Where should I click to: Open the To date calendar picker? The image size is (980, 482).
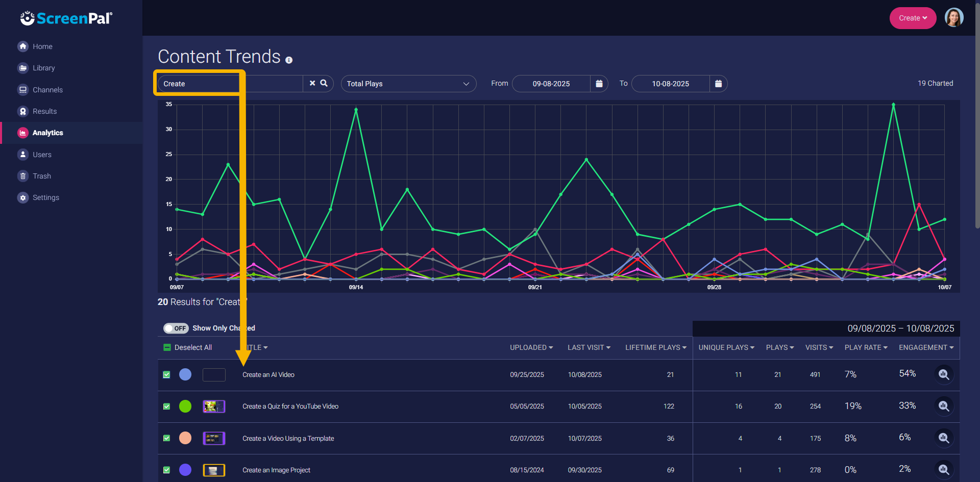tap(718, 84)
